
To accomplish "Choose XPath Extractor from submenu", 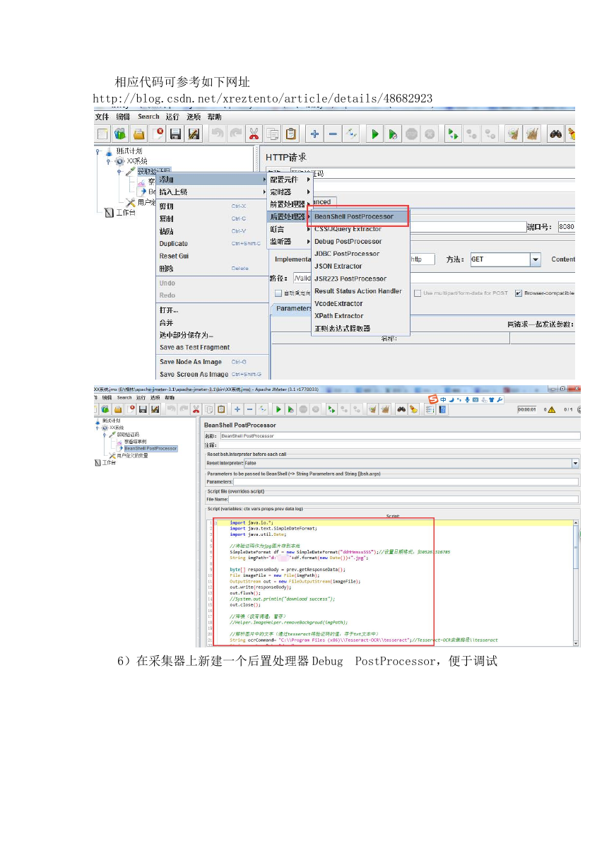I will (x=361, y=316).
